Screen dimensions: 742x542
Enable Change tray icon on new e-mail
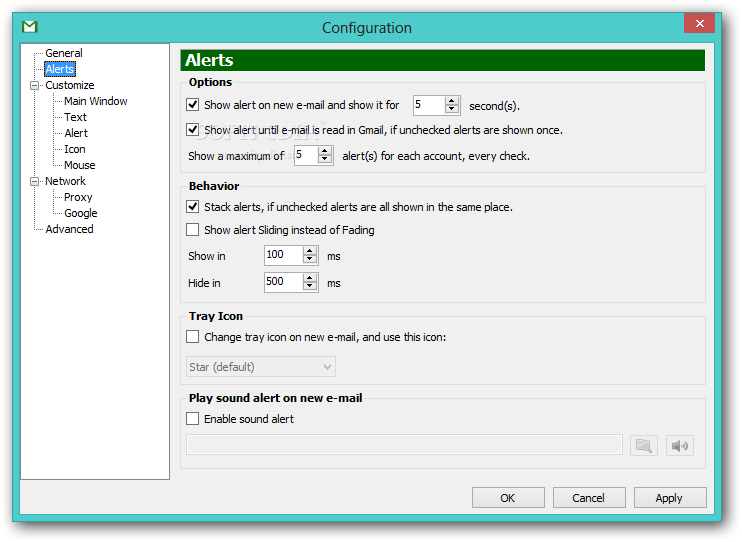click(193, 337)
